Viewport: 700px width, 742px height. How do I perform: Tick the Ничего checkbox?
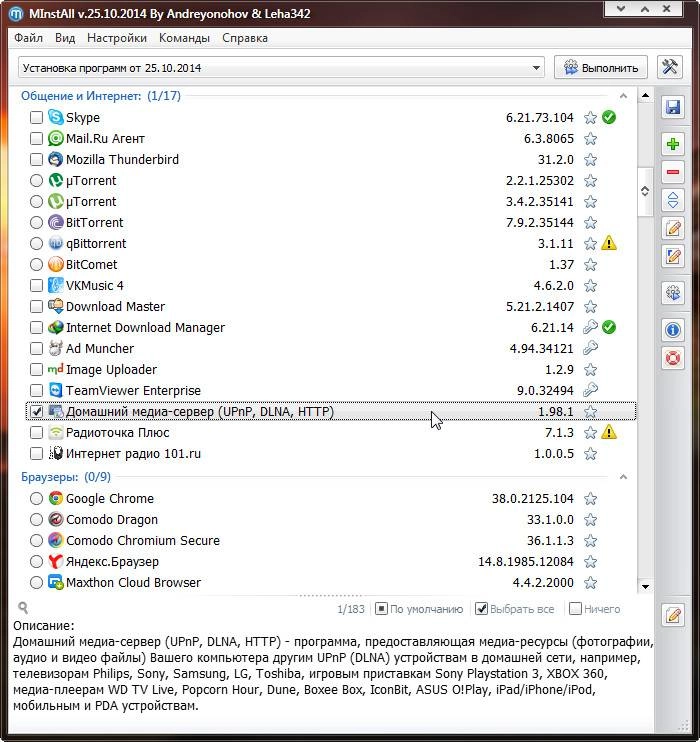click(575, 609)
